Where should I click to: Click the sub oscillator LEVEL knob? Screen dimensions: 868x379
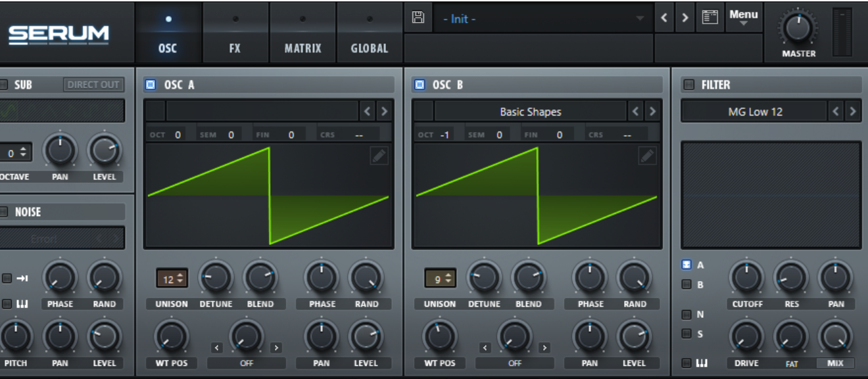[x=105, y=151]
